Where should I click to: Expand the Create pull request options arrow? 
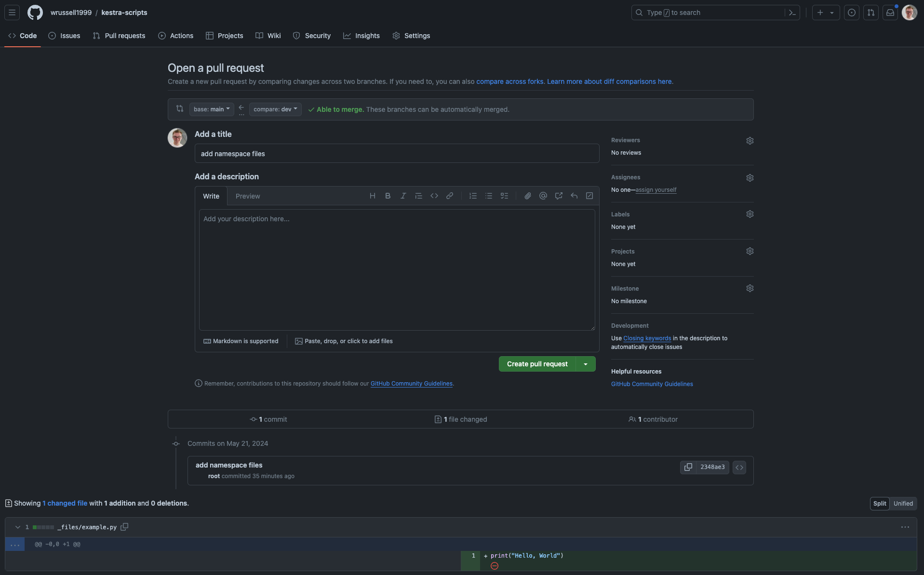(x=586, y=364)
